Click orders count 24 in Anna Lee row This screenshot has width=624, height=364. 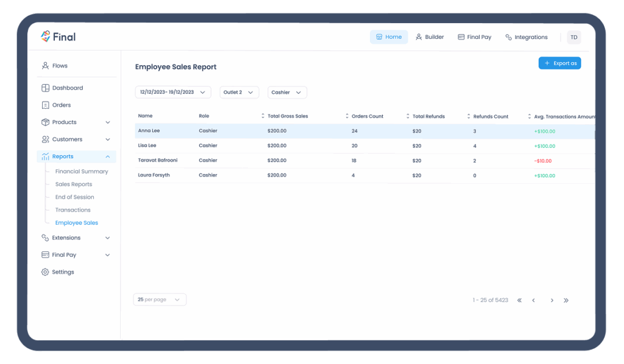pos(355,131)
